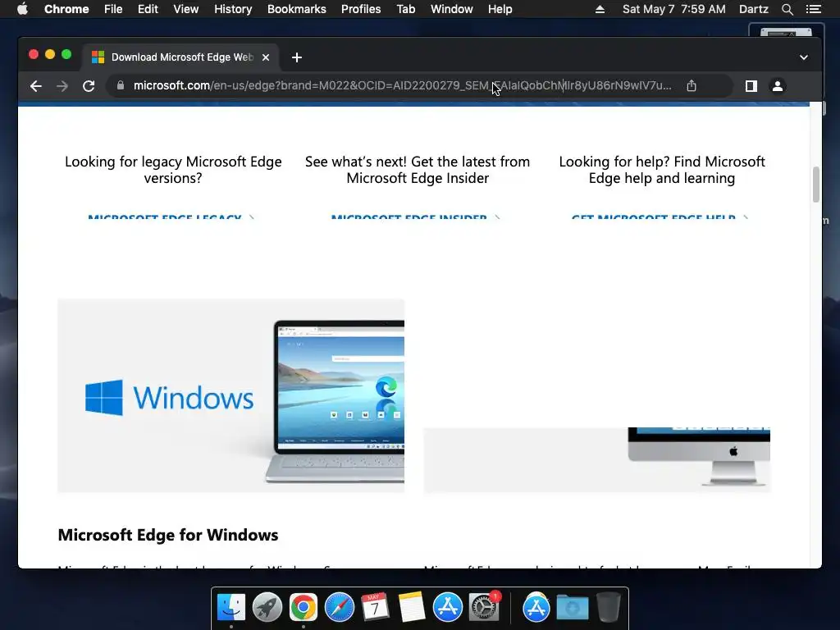Viewport: 840px width, 630px height.
Task: Open Spotlight search magnifier
Action: tap(787, 9)
